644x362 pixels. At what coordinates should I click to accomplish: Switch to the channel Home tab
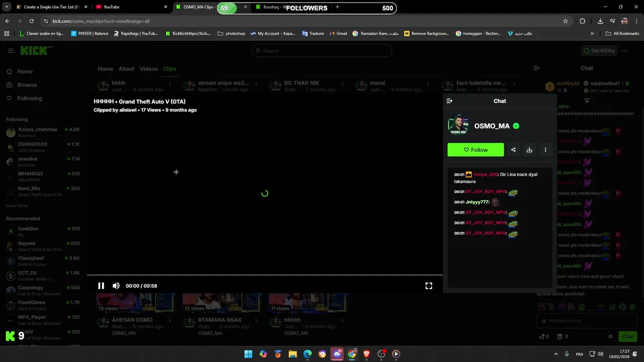pos(105,69)
